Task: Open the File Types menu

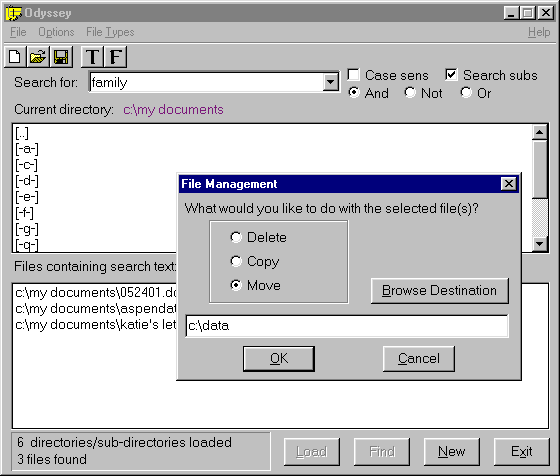Action: 110,32
